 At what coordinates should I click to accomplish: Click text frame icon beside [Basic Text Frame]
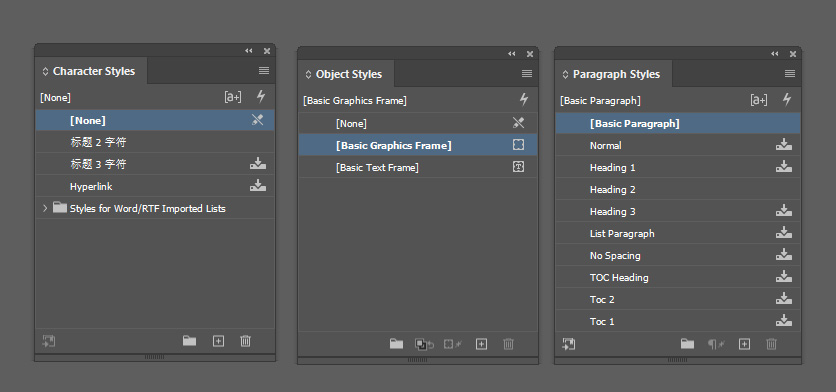[x=518, y=167]
